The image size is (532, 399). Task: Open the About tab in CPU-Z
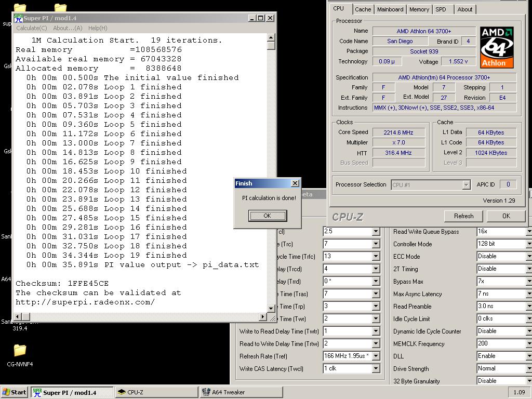[464, 9]
